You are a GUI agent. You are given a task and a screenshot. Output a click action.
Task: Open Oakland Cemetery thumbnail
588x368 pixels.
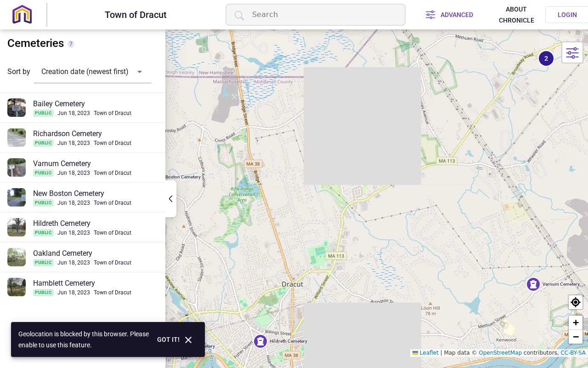[x=17, y=257]
